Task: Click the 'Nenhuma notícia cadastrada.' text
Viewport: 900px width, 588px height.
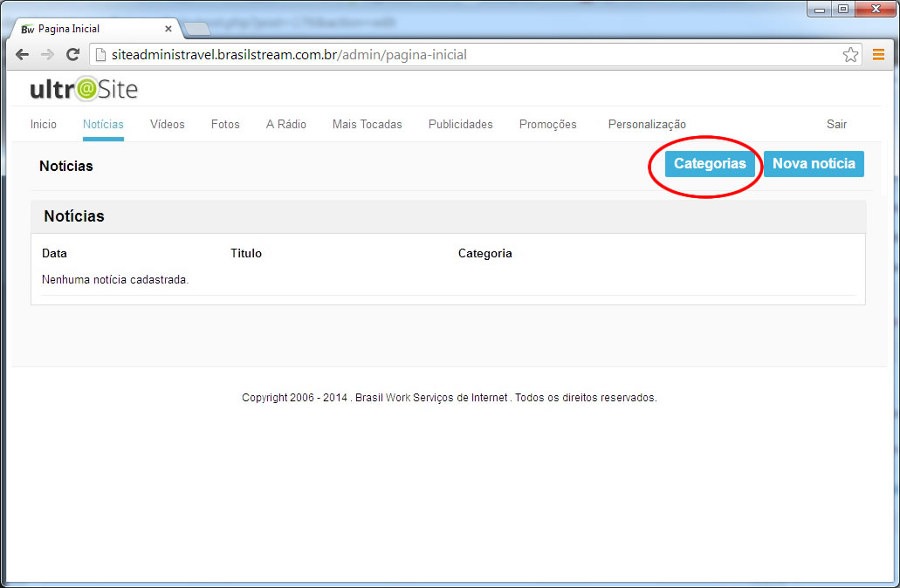Action: point(115,280)
